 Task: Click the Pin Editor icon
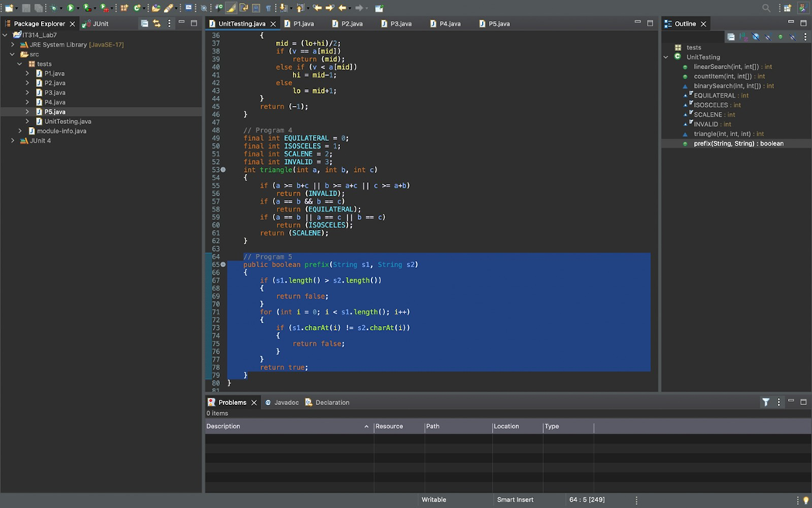[x=379, y=9]
